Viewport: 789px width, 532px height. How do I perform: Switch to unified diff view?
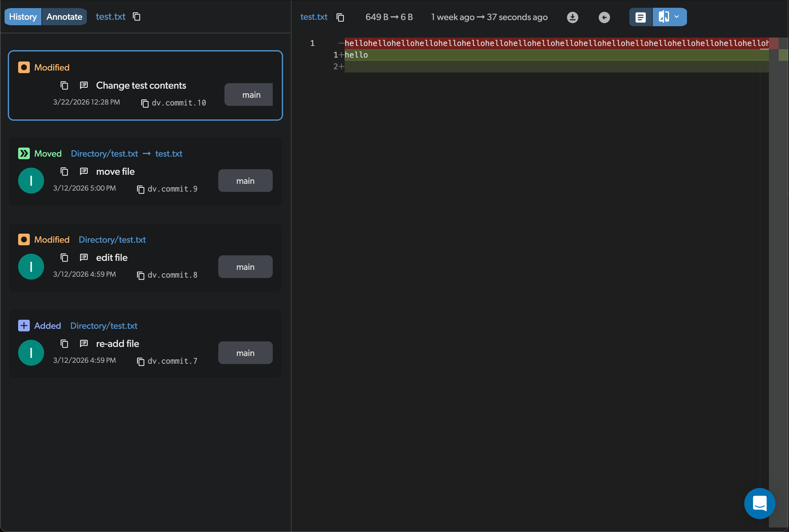tap(641, 17)
